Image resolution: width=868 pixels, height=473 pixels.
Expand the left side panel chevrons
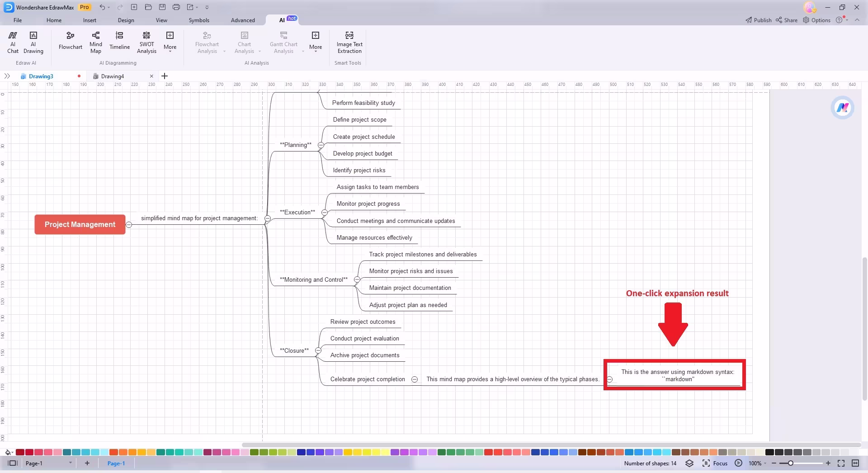coord(7,76)
